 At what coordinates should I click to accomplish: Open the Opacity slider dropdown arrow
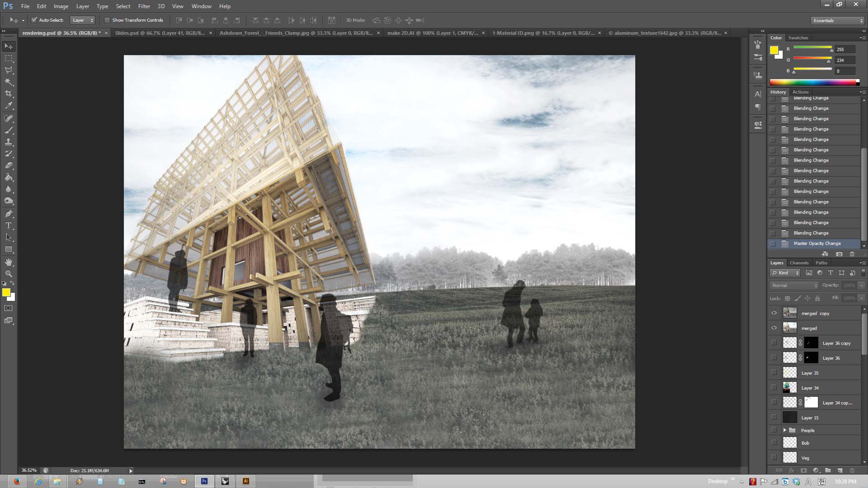[861, 285]
